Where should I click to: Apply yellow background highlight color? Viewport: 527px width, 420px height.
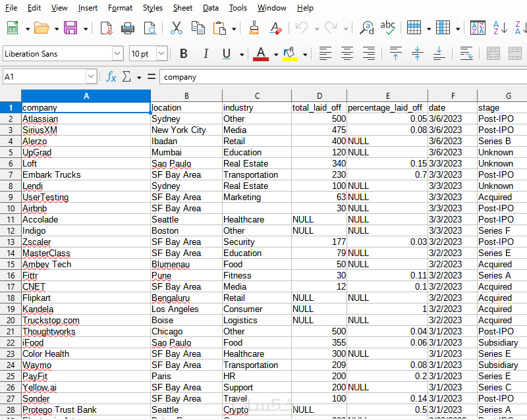tap(290, 54)
